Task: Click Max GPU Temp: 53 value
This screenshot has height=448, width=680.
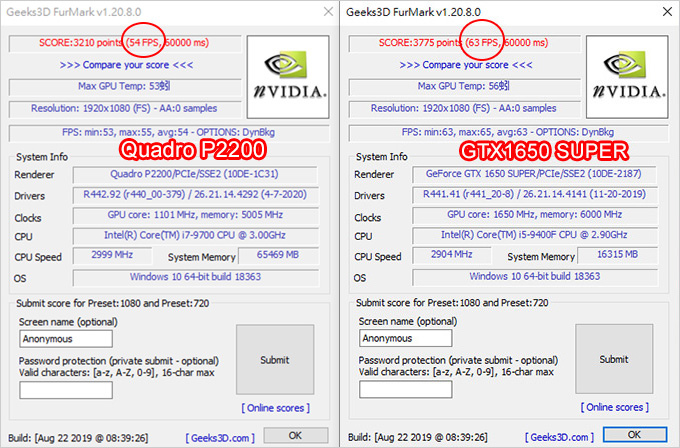Action: point(125,86)
